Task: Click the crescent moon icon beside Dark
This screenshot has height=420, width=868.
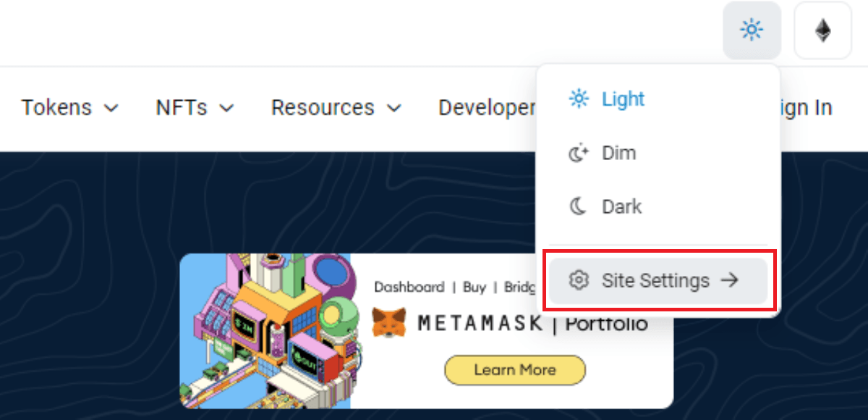Action: (578, 206)
